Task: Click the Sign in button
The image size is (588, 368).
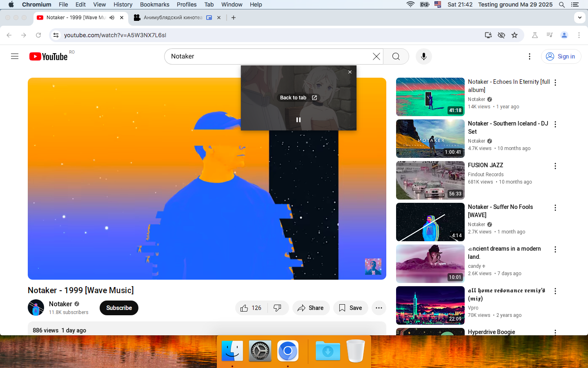Action: [561, 56]
